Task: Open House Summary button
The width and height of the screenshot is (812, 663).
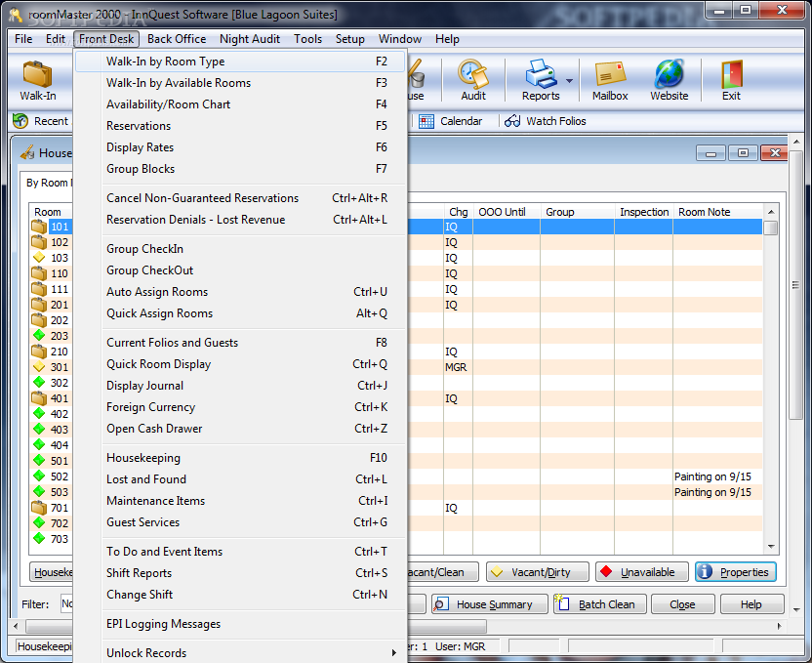Action: pyautogui.click(x=489, y=604)
